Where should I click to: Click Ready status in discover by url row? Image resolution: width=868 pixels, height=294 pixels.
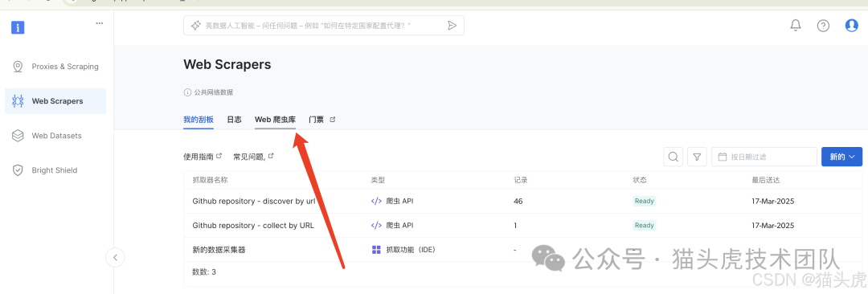(645, 201)
